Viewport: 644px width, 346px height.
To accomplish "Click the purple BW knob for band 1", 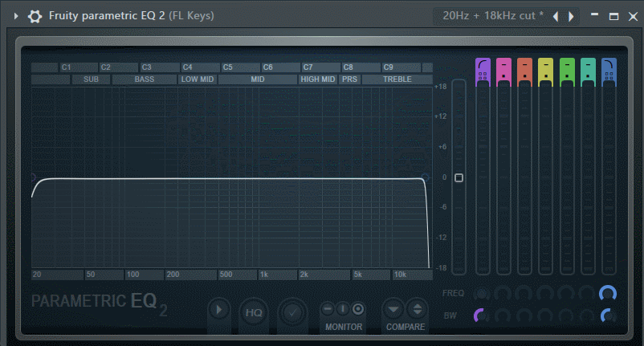I will 481,316.
